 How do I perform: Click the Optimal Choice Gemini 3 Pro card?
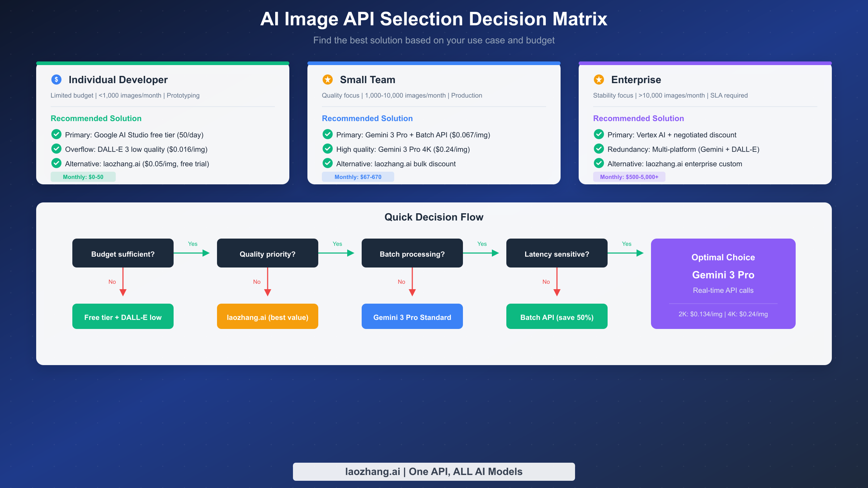click(723, 283)
